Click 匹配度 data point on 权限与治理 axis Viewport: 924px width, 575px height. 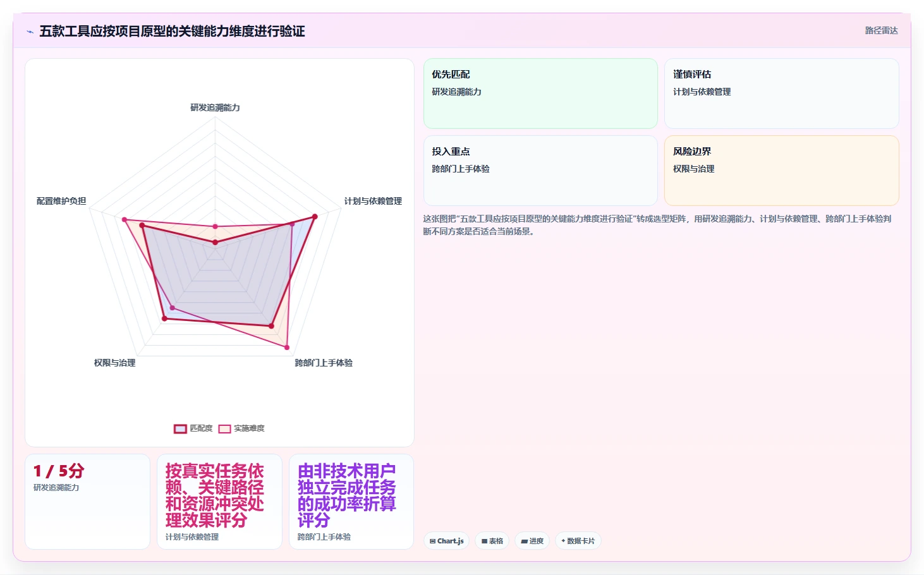tap(164, 318)
